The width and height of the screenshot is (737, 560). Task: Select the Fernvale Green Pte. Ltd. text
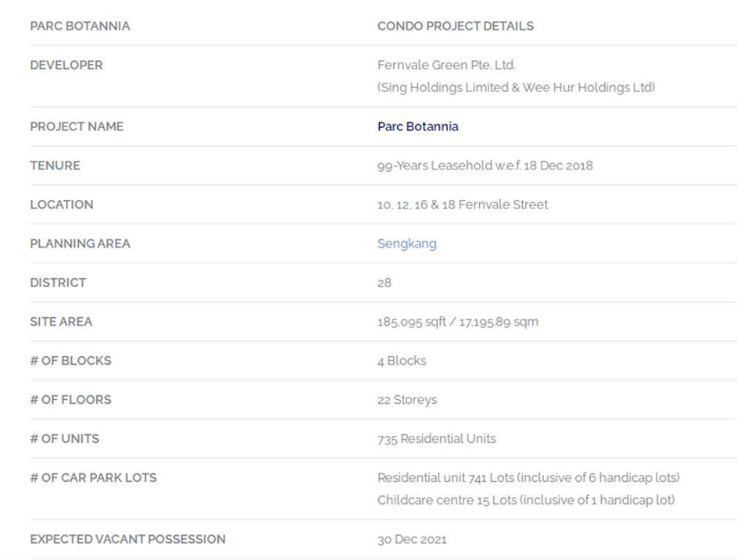pos(446,65)
